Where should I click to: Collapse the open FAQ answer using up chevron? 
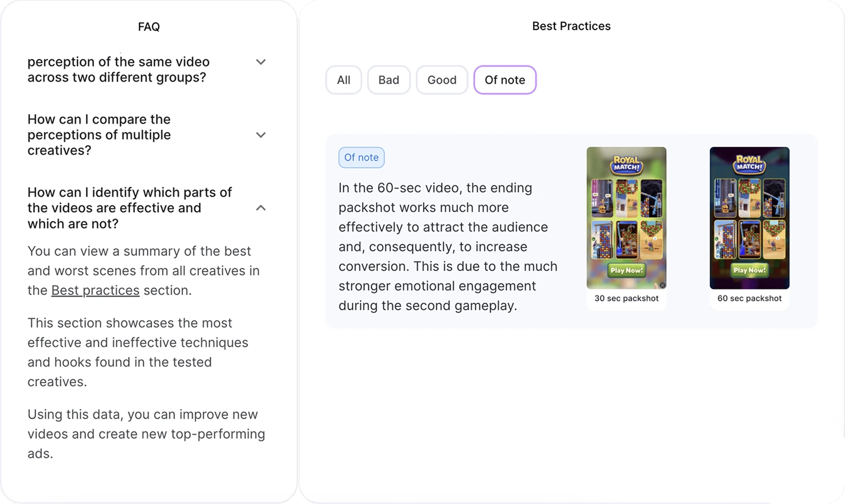(x=260, y=208)
